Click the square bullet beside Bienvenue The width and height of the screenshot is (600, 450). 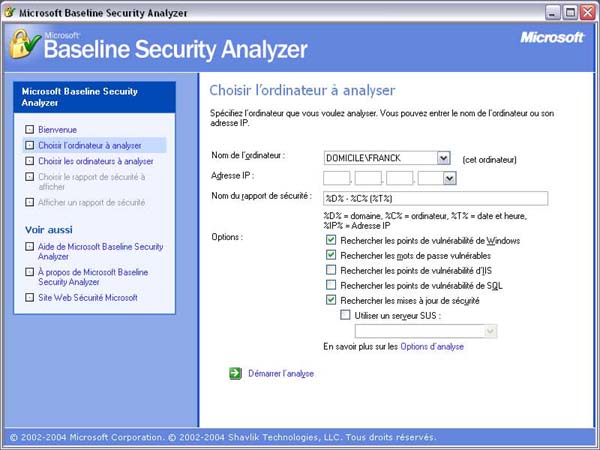(29, 130)
